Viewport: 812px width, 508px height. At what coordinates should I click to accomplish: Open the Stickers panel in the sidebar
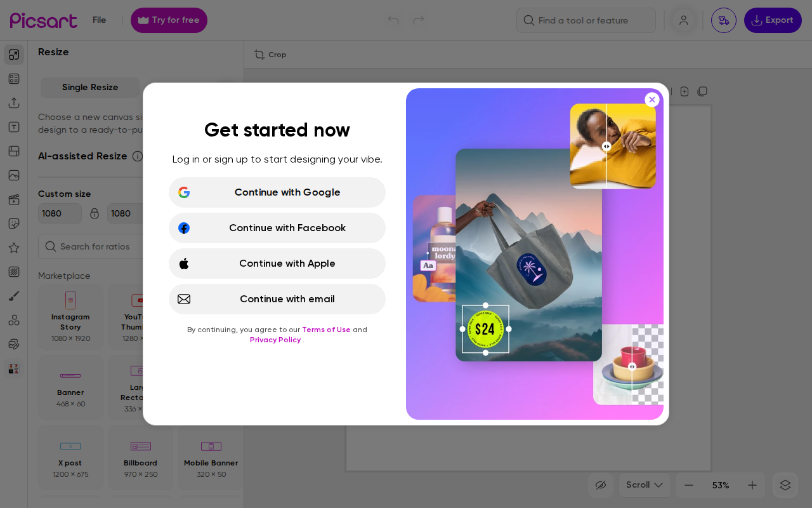pyautogui.click(x=13, y=223)
